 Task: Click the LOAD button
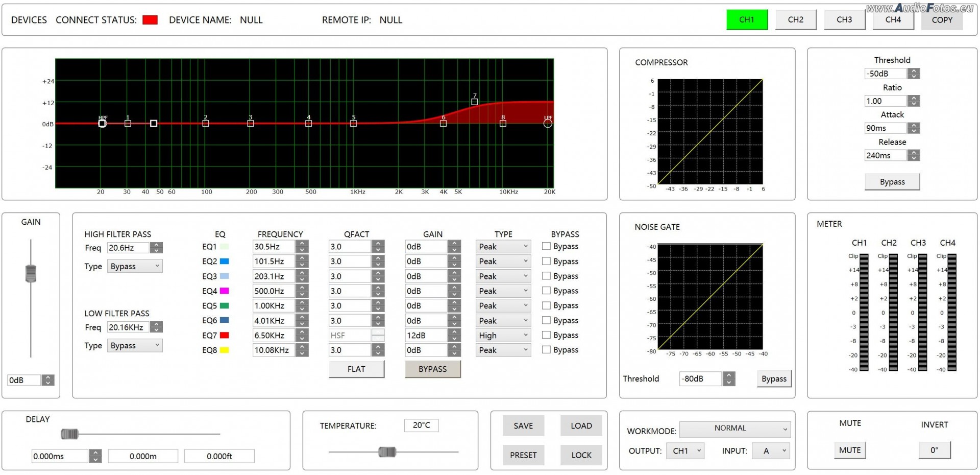581,426
